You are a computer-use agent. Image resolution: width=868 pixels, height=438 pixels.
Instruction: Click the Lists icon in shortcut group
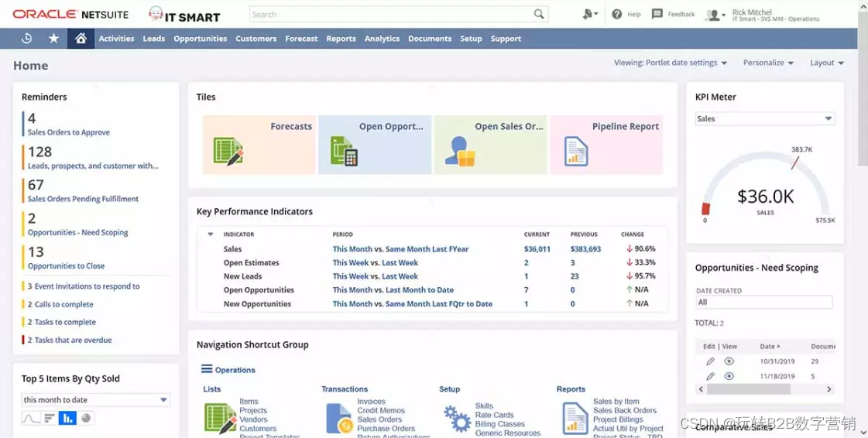(221, 418)
